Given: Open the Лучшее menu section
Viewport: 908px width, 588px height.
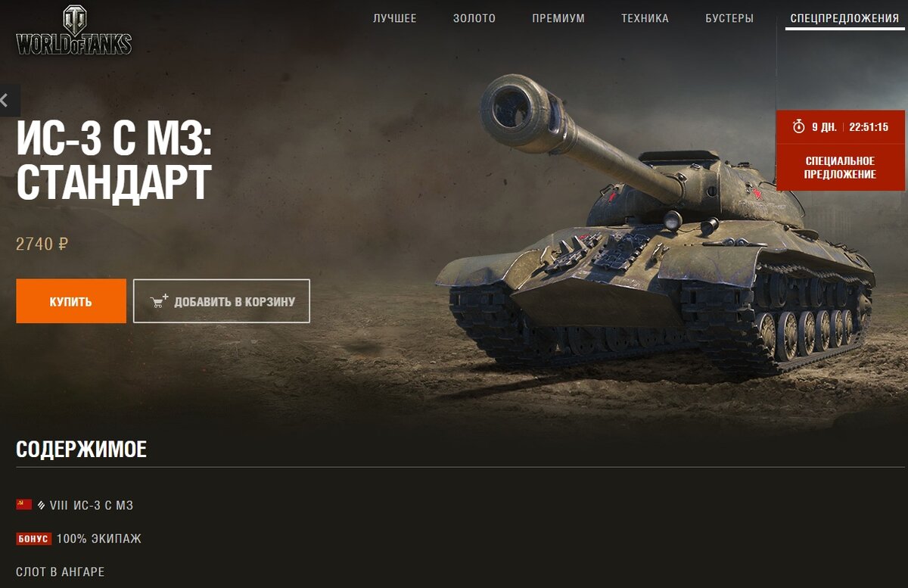Looking at the screenshot, I should (395, 18).
